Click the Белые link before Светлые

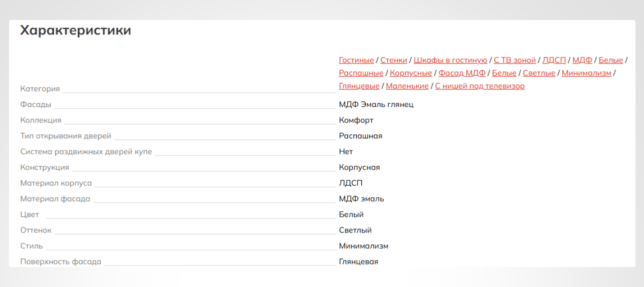click(504, 73)
